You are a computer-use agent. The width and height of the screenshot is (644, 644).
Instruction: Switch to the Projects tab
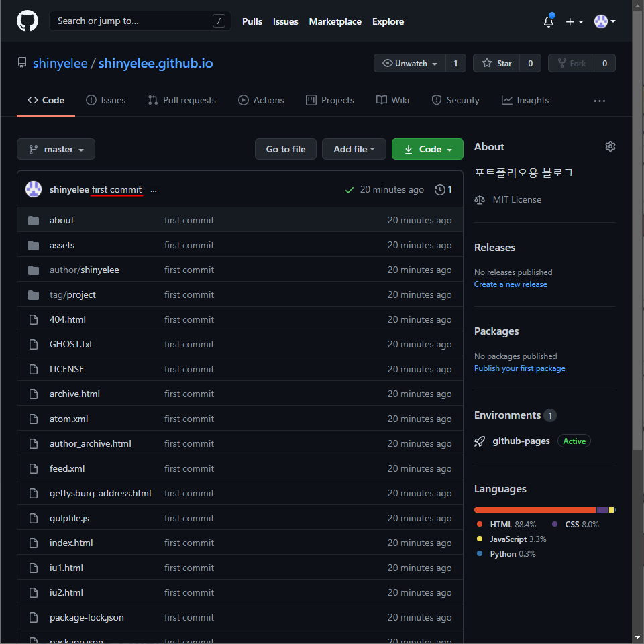point(330,100)
